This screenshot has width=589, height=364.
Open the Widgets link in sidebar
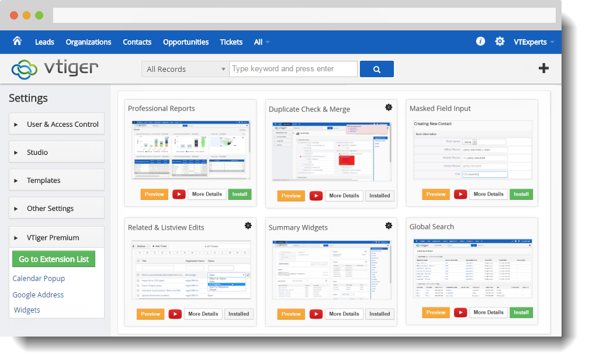click(x=27, y=310)
